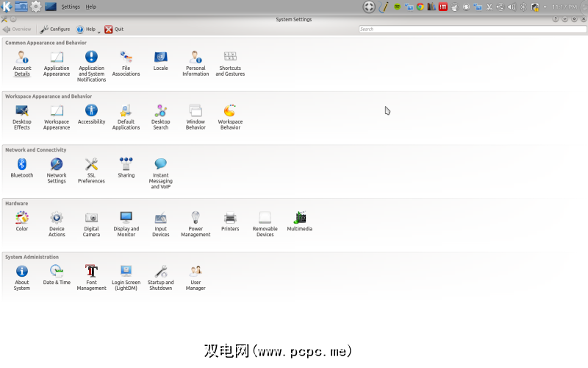The width and height of the screenshot is (588, 368).
Task: Open Default Applications module
Action: (x=126, y=117)
